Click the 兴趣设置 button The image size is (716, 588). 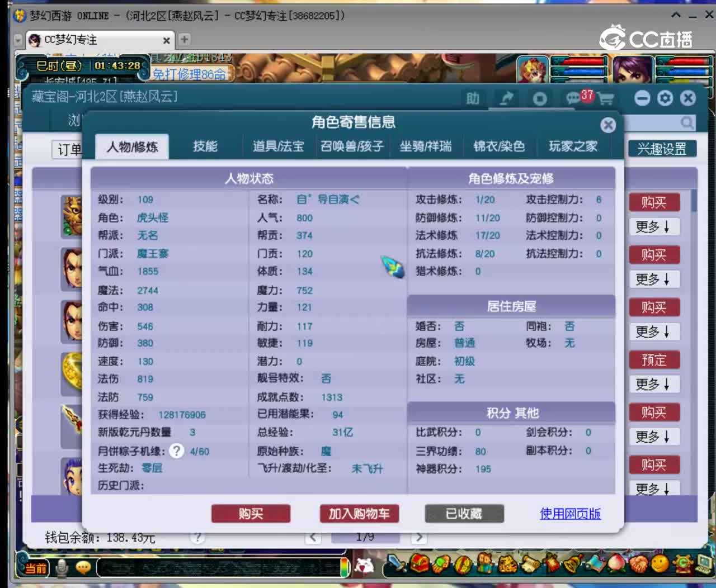(x=662, y=149)
